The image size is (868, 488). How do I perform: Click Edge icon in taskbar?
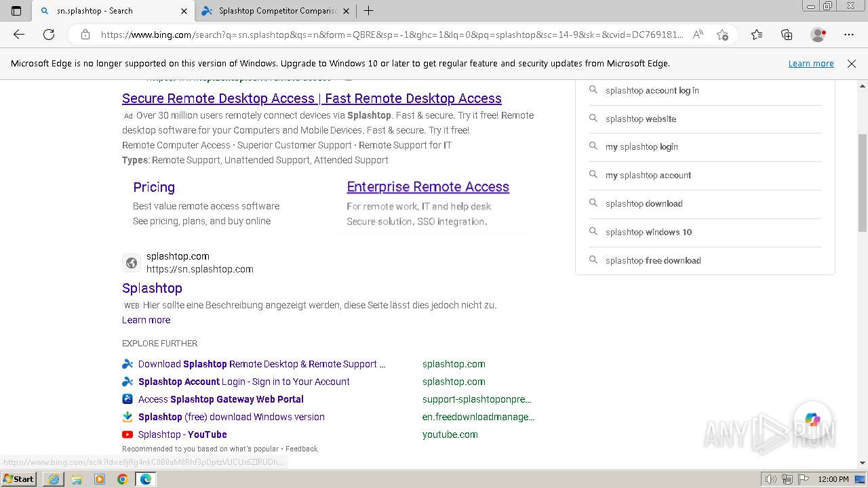pos(146,479)
